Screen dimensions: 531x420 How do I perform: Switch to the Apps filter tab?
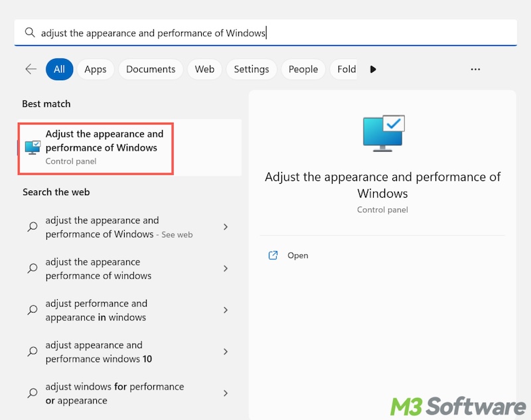pyautogui.click(x=96, y=69)
